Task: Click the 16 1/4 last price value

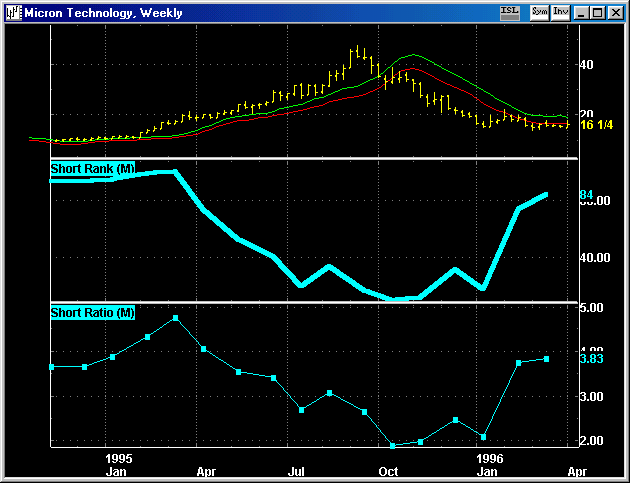Action: [597, 125]
